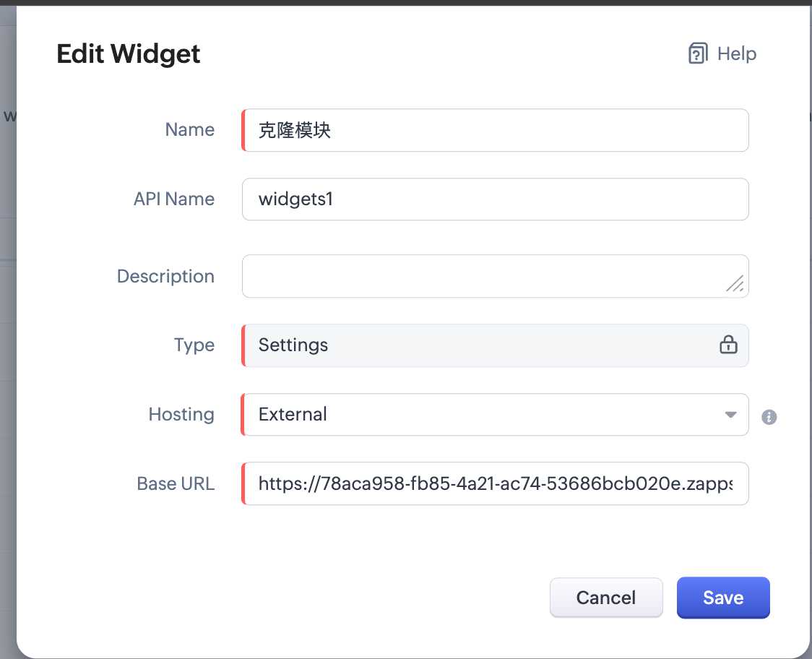This screenshot has height=659, width=812.
Task: Cancel the Edit Widget dialog
Action: coord(606,598)
